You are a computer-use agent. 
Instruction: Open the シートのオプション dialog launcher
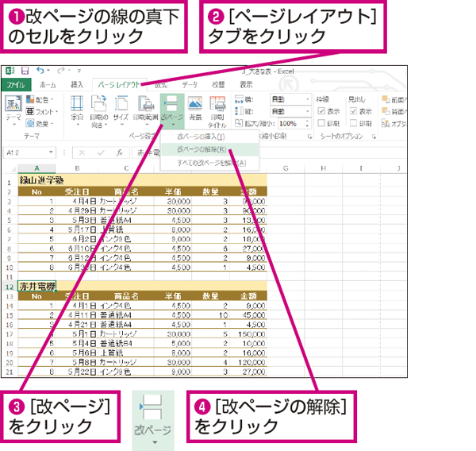[x=374, y=137]
